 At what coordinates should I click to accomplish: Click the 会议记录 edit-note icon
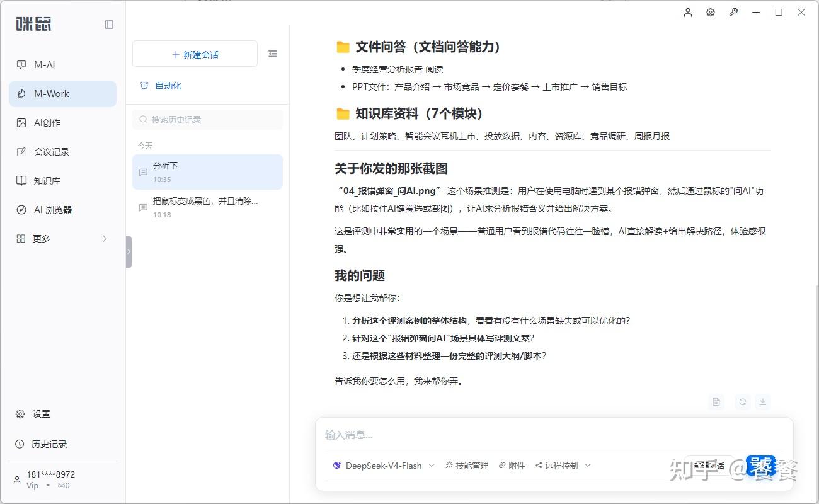coord(21,152)
